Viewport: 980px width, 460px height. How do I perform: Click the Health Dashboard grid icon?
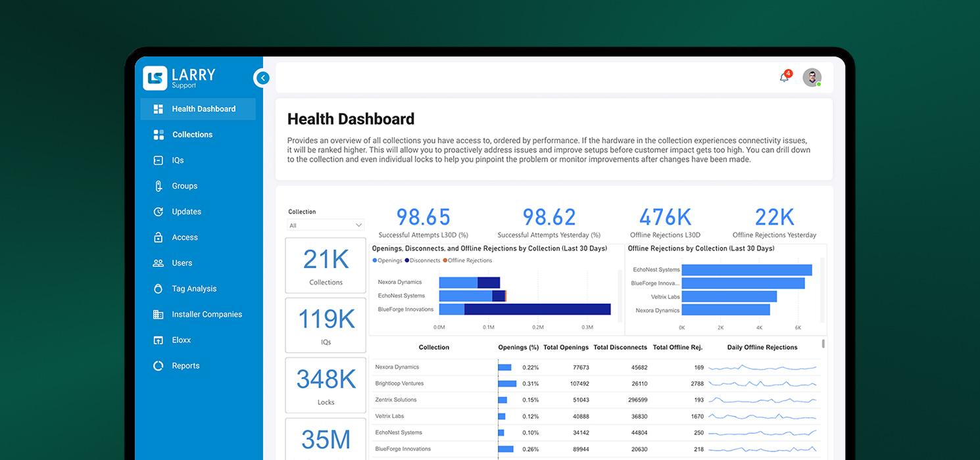(x=158, y=109)
